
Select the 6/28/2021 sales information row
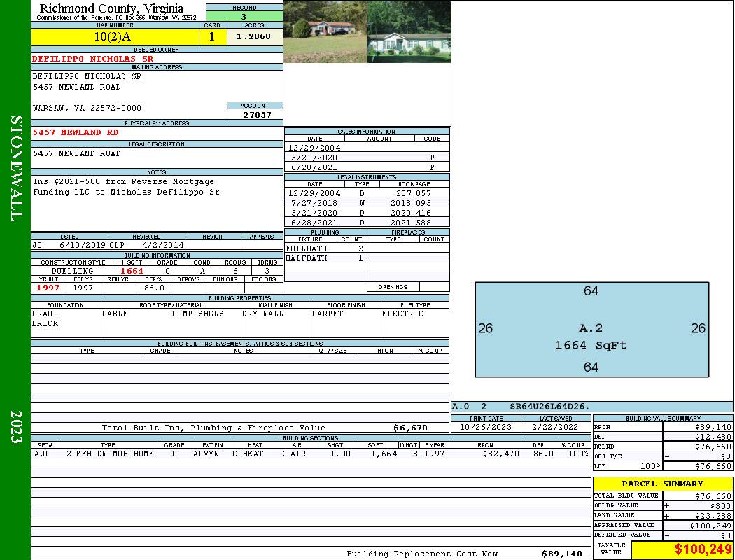pyautogui.click(x=367, y=168)
